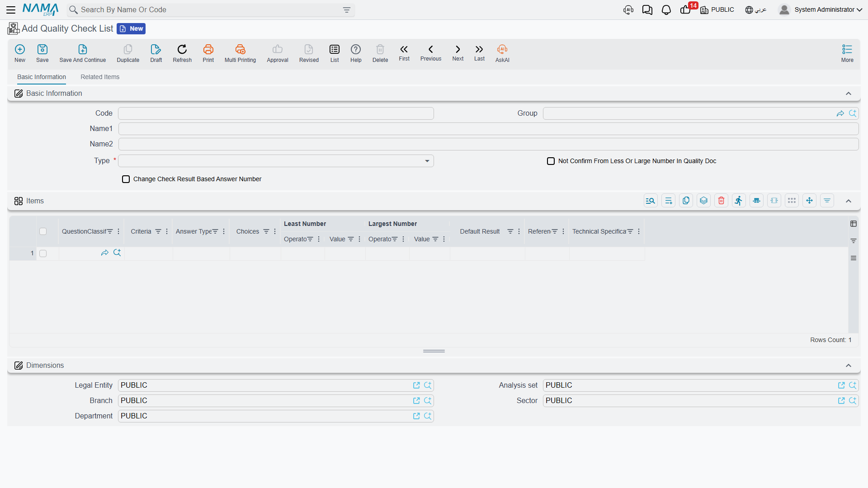868x488 pixels.
Task: Click into the Code field
Action: pyautogui.click(x=276, y=113)
